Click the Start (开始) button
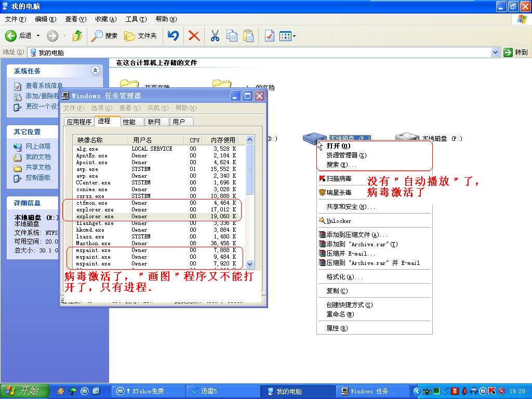532x399 pixels. [25, 391]
